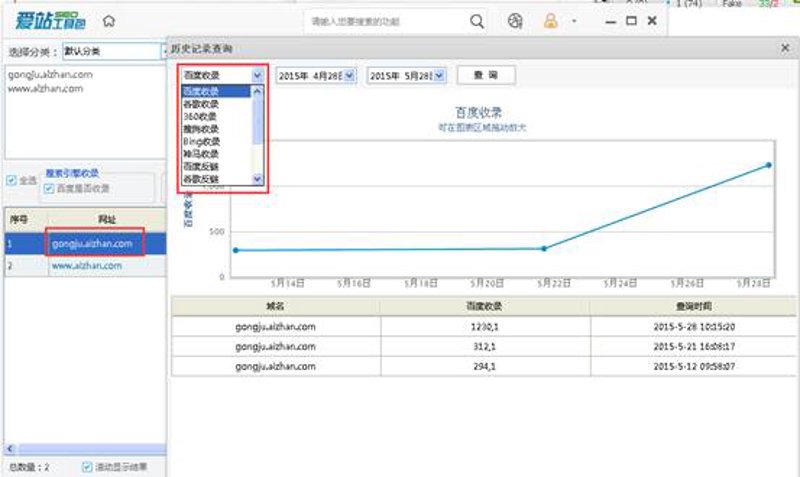Choose 搜狗收录 in the dropdown list
800x477 pixels.
(x=216, y=129)
